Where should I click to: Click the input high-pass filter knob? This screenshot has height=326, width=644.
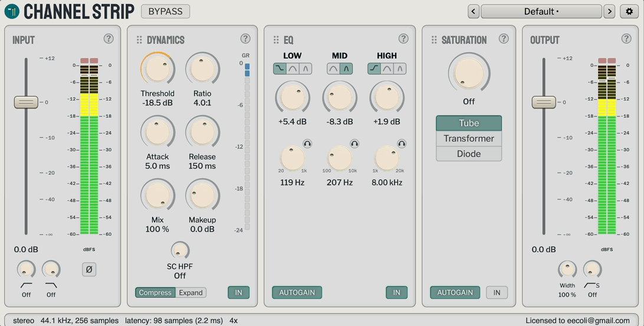(27, 270)
